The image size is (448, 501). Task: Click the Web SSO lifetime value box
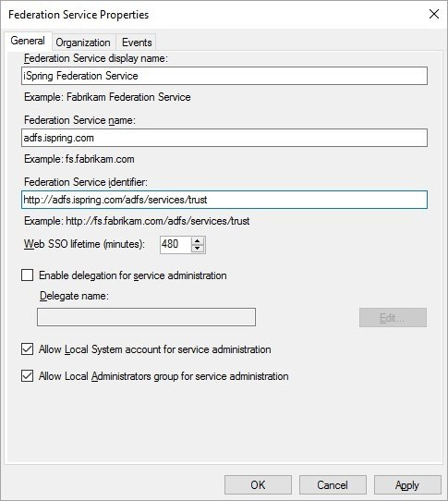176,245
